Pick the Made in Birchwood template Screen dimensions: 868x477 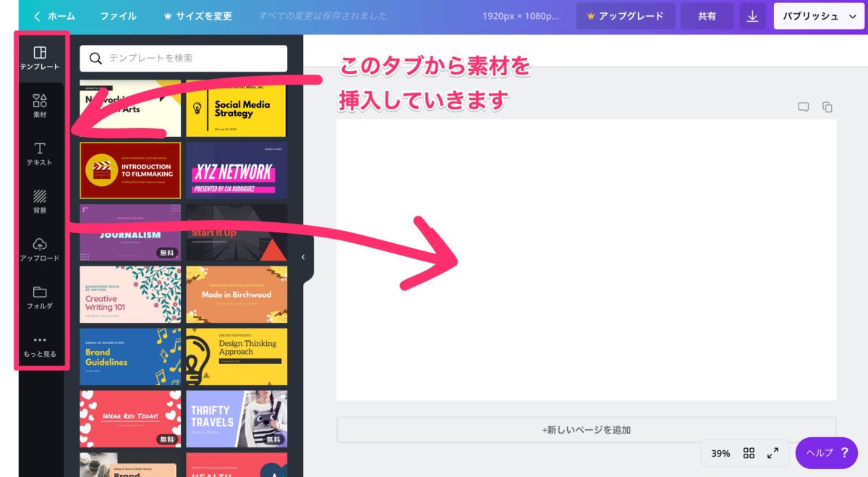click(x=237, y=295)
